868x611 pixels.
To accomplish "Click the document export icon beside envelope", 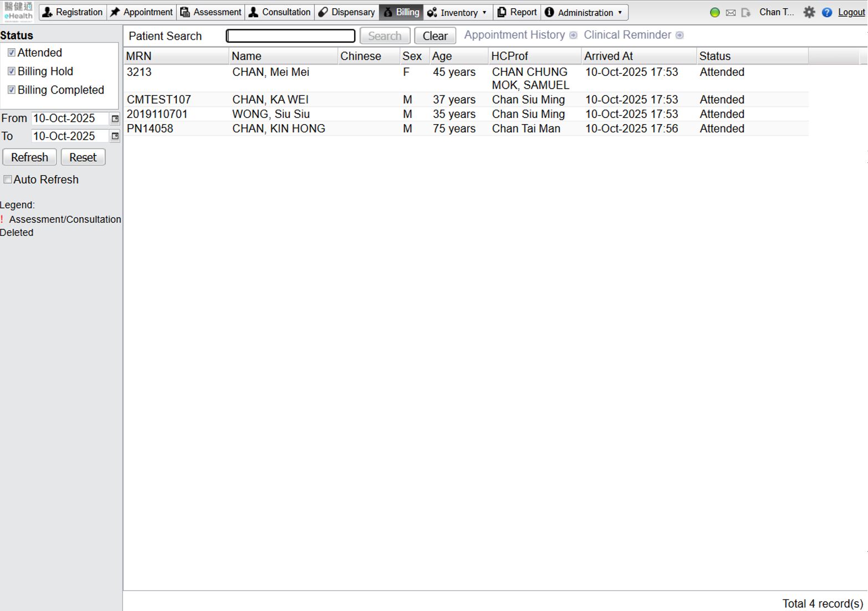I will [x=746, y=13].
